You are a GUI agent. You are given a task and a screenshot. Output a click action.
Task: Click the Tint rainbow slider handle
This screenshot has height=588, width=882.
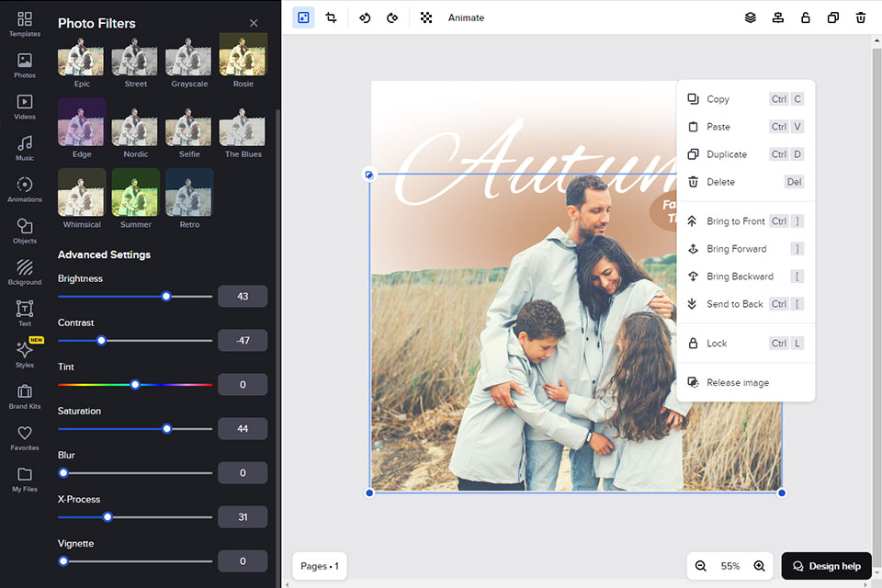(x=135, y=385)
